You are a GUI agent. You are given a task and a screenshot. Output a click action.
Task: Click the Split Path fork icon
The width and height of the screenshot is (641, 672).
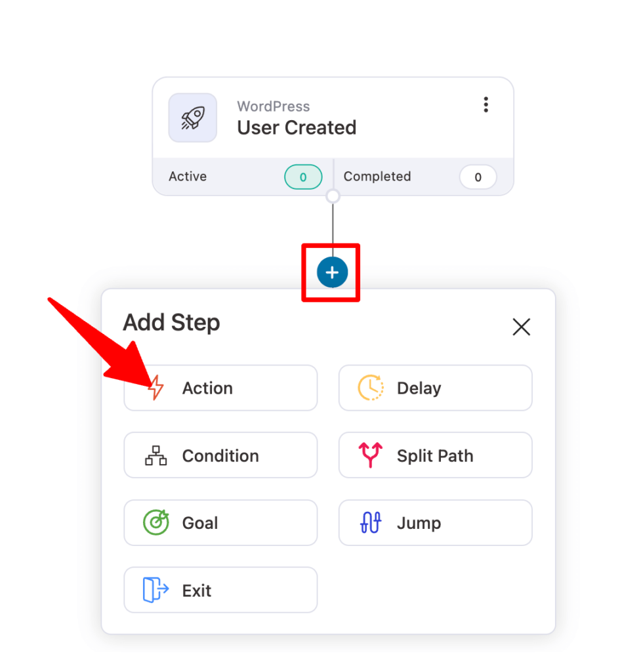(x=371, y=455)
